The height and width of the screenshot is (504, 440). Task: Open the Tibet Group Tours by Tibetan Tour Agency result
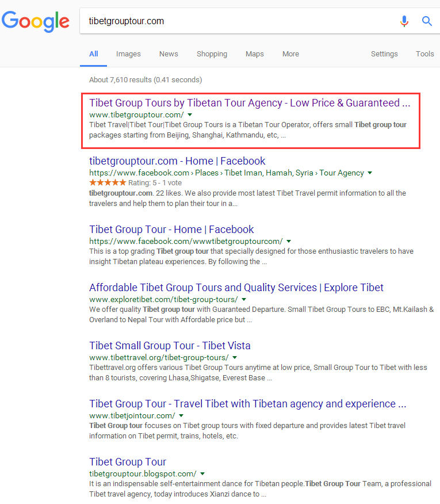[x=250, y=104]
